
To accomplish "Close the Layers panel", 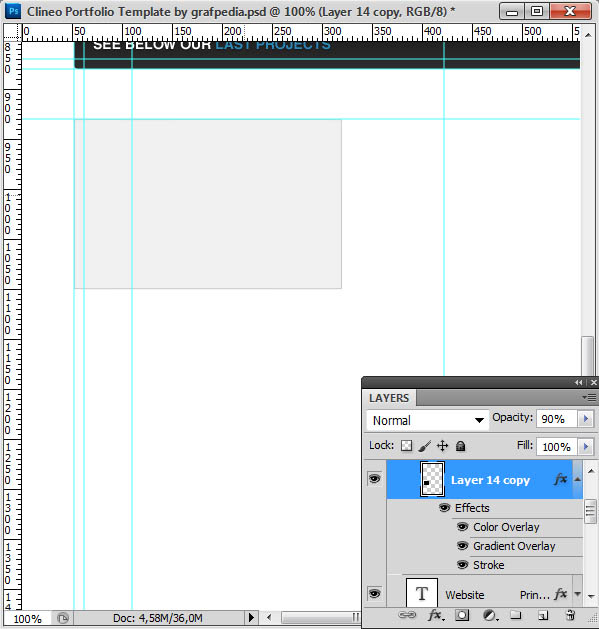I will pos(594,383).
